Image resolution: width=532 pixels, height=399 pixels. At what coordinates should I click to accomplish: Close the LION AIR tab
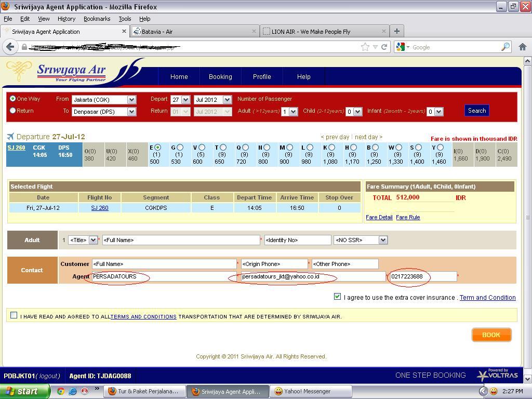384,31
